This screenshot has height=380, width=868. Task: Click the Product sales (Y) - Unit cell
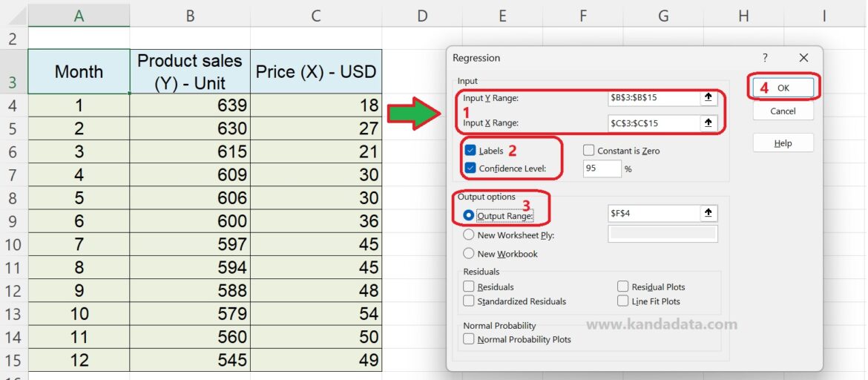tap(190, 71)
